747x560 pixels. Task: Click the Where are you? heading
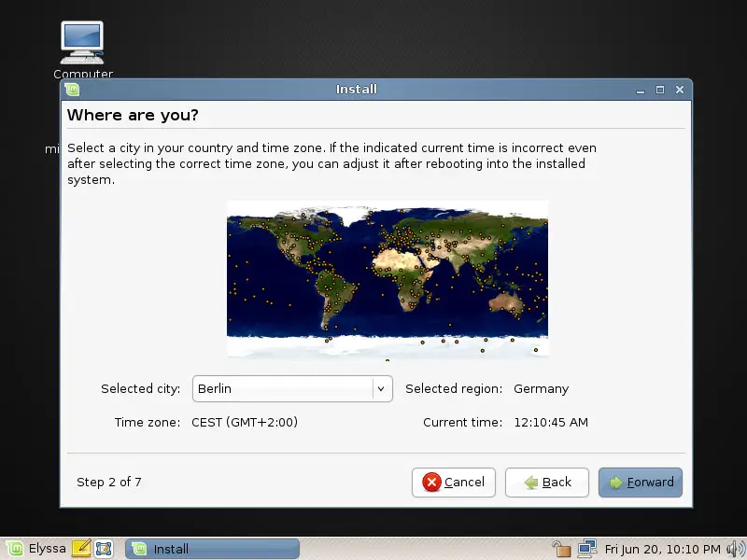(133, 115)
